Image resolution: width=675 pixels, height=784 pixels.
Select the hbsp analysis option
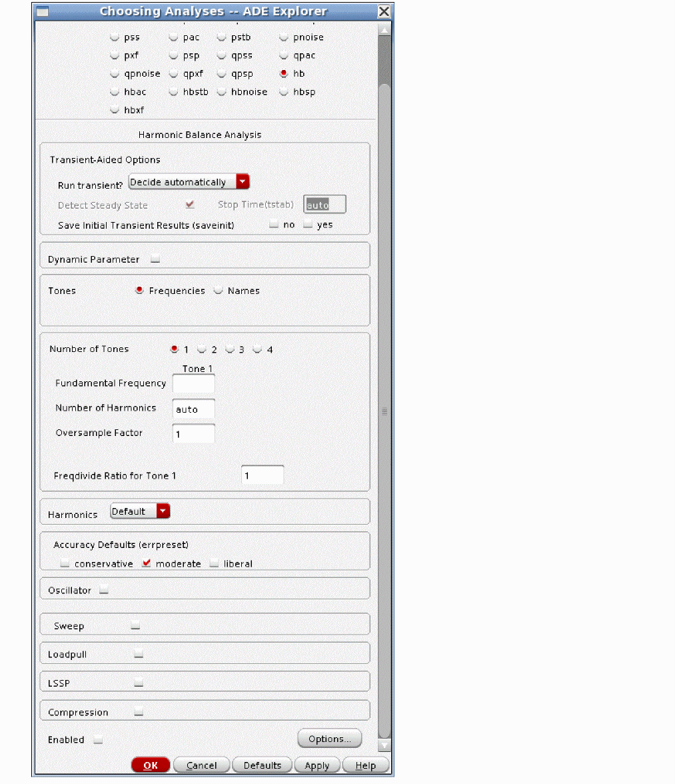[284, 92]
